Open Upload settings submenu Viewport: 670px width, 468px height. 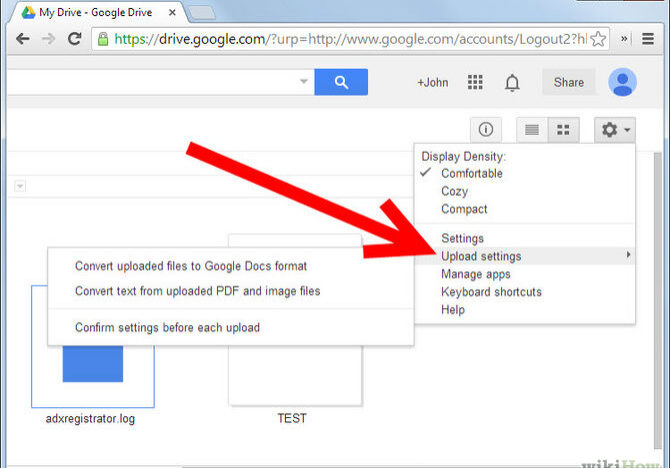click(525, 256)
